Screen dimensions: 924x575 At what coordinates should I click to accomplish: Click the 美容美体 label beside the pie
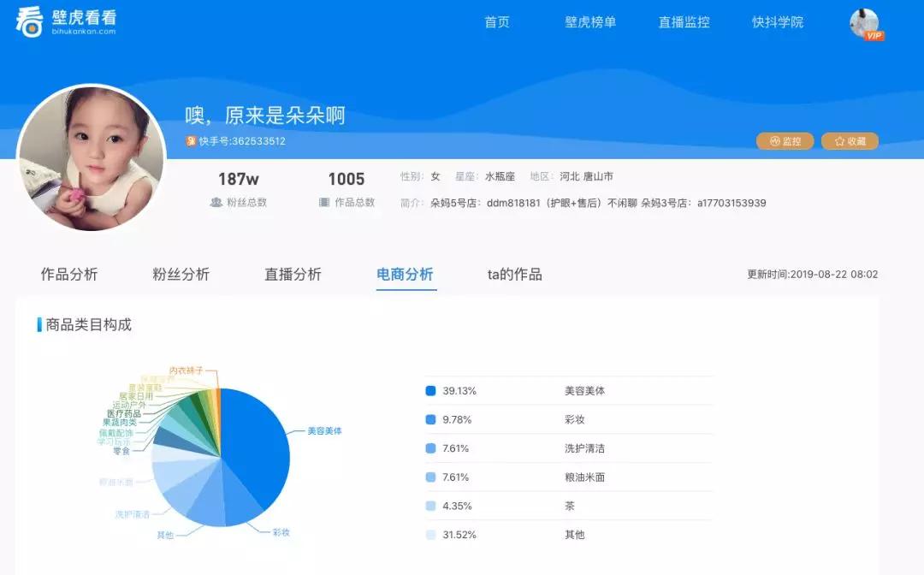(x=325, y=431)
